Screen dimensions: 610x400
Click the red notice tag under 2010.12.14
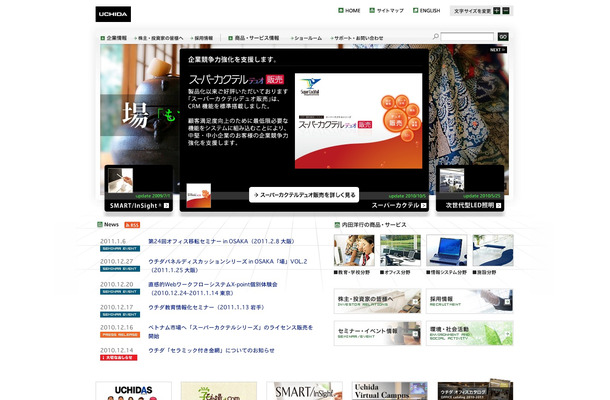tap(118, 358)
